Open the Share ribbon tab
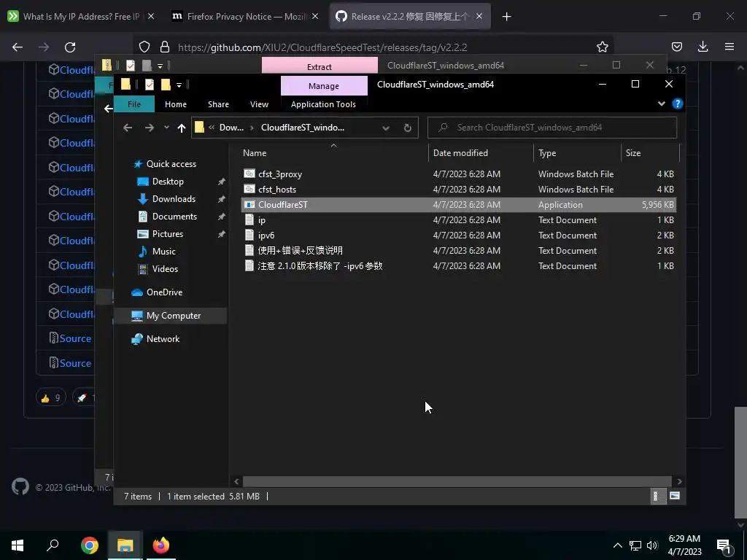This screenshot has width=747, height=560. 218,104
